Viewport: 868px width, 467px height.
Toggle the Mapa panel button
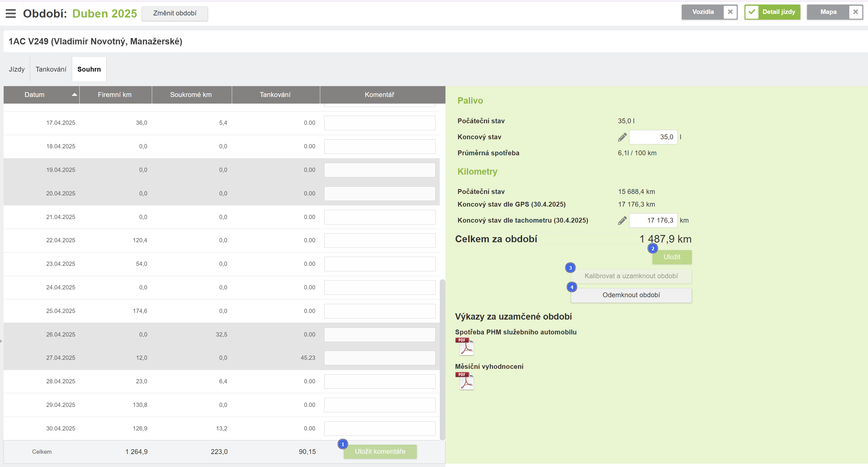(828, 12)
